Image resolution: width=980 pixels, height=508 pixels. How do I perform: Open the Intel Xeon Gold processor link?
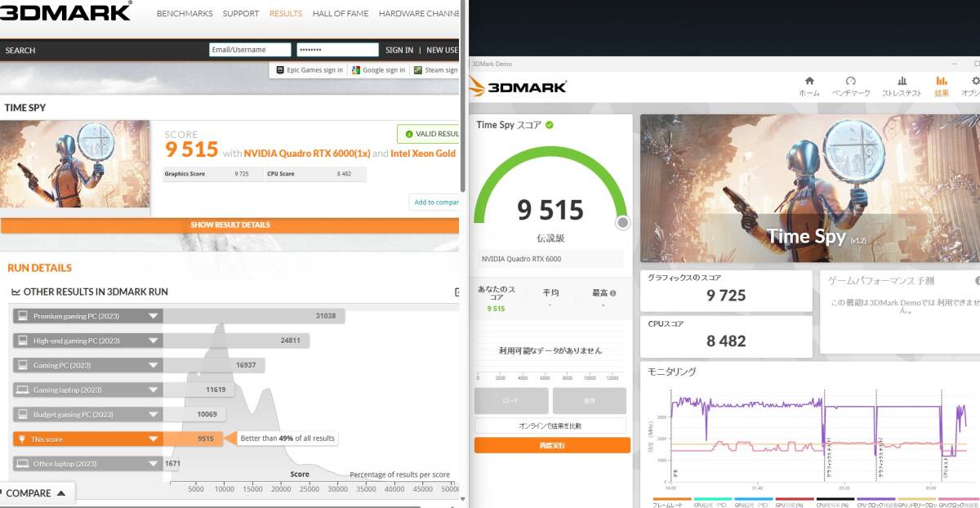[x=423, y=153]
